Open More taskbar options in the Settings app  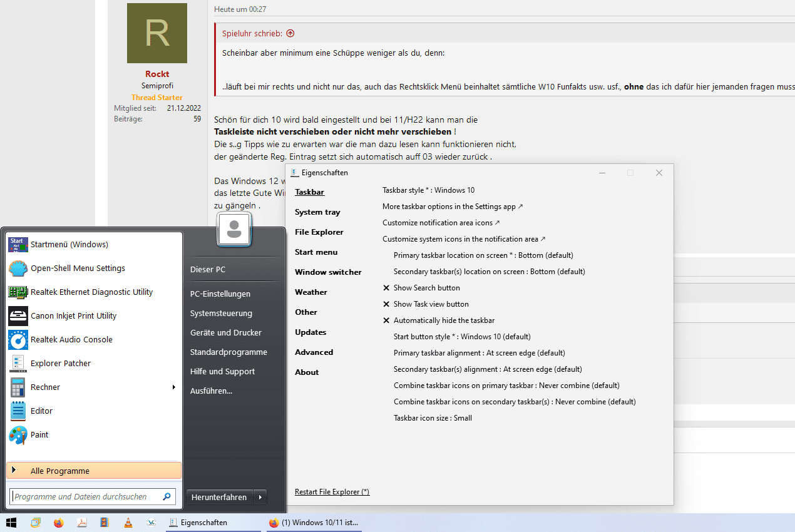453,207
